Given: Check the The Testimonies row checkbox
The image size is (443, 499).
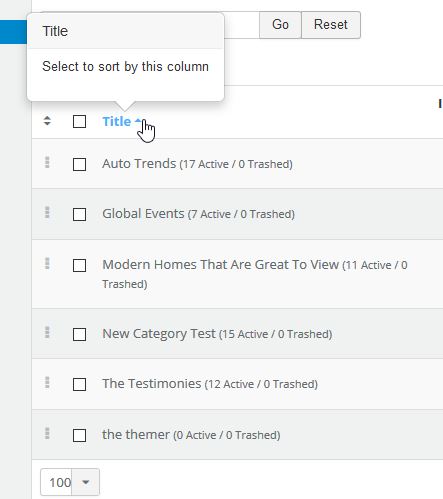Looking at the screenshot, I should 79,384.
